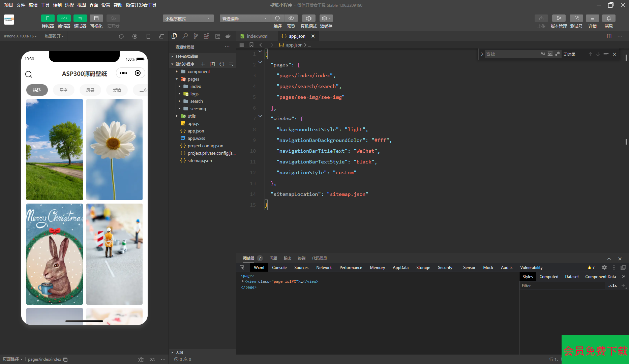The image size is (629, 364).
Task: Click the find (查找) input field
Action: 511,54
